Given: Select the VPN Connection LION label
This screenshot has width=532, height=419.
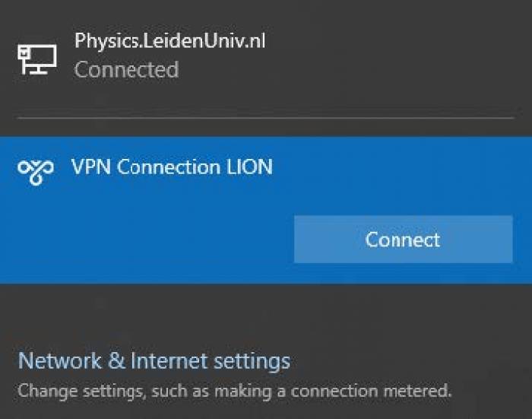Looking at the screenshot, I should (x=172, y=167).
